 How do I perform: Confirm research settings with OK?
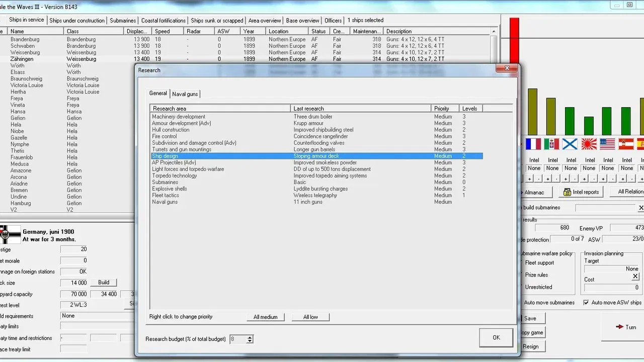[x=496, y=337]
